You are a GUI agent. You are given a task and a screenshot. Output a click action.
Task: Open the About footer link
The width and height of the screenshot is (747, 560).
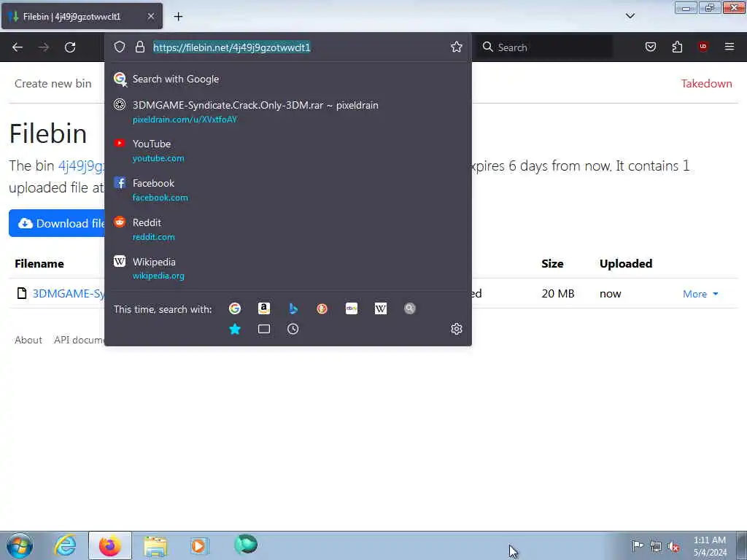pyautogui.click(x=28, y=340)
